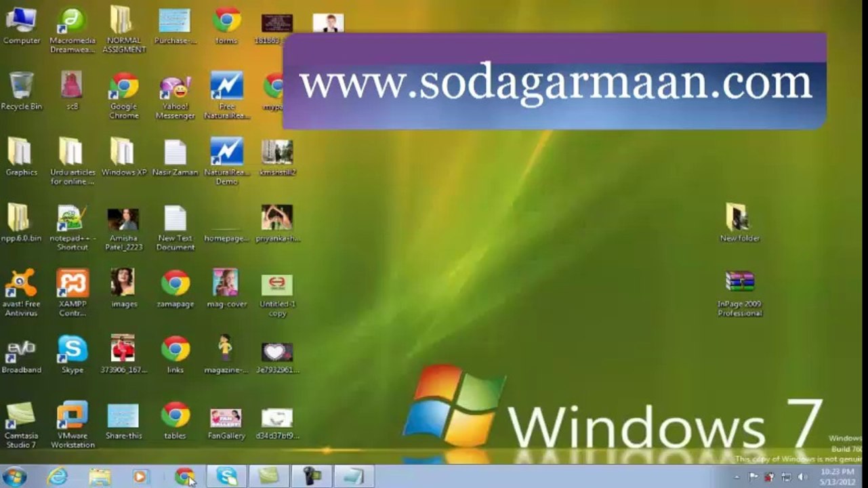The width and height of the screenshot is (868, 488).
Task: Launch Skype from the desktop shortcut
Action: 73,354
